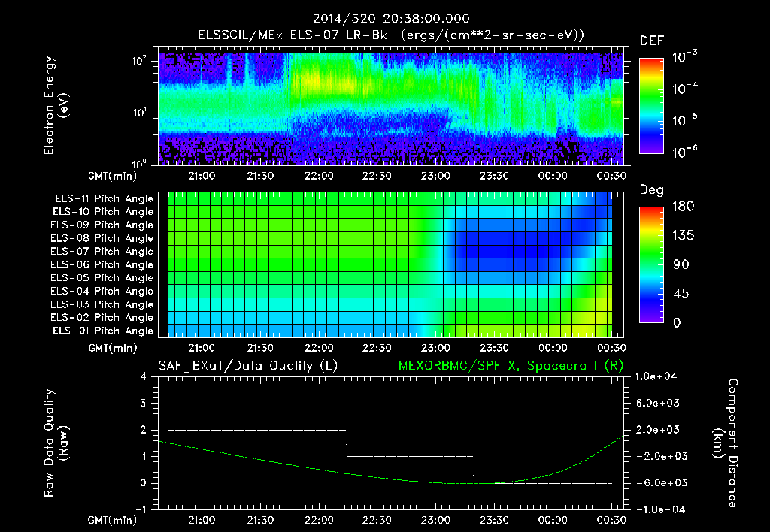Click the 10^2 electron energy tick label
The height and width of the screenshot is (532, 770).
point(141,61)
